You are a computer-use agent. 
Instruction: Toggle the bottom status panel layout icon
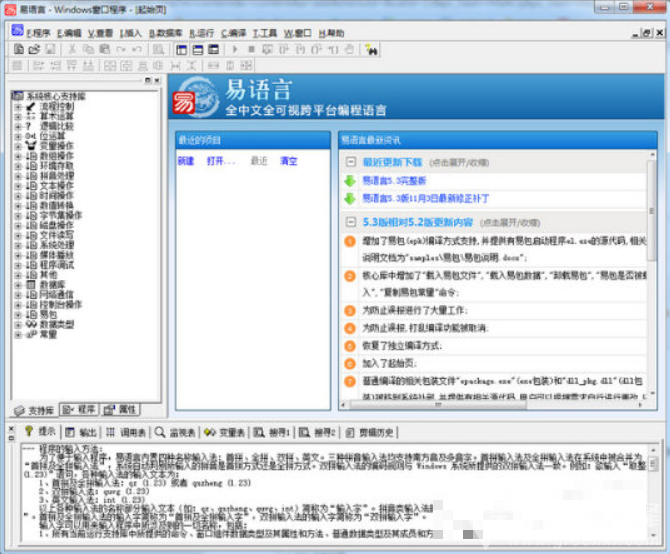[197, 50]
